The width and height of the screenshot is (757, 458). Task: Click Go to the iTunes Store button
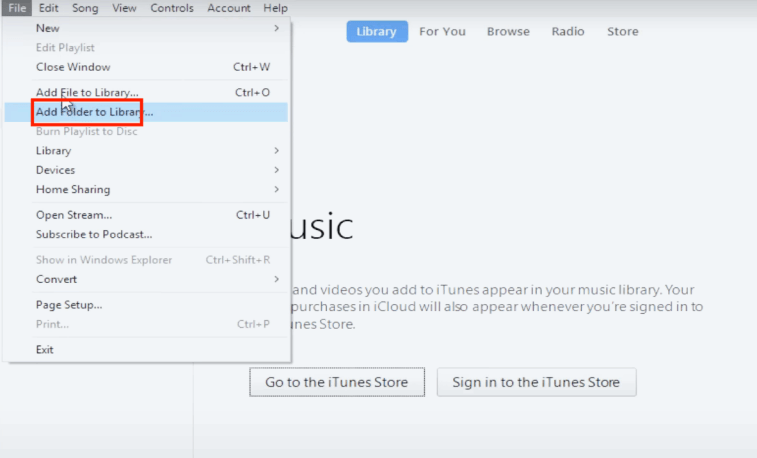coord(337,382)
